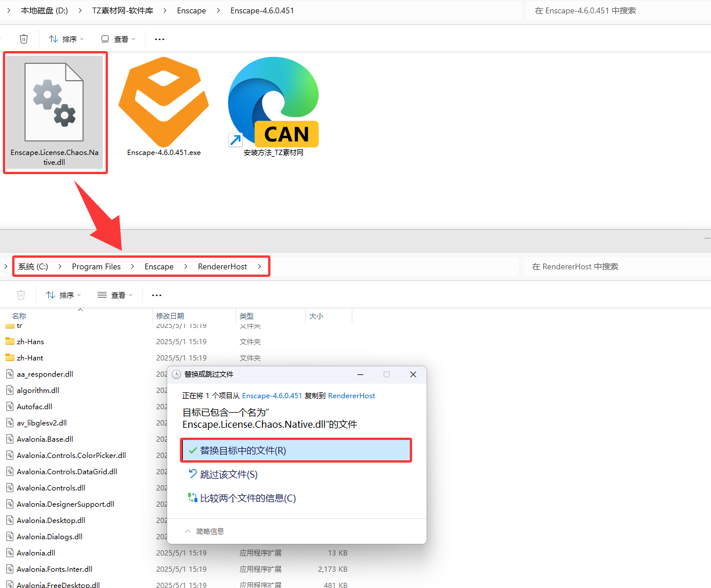Focus search box 在 RendererHost 中搜索
This screenshot has height=588, width=711.
(616, 266)
